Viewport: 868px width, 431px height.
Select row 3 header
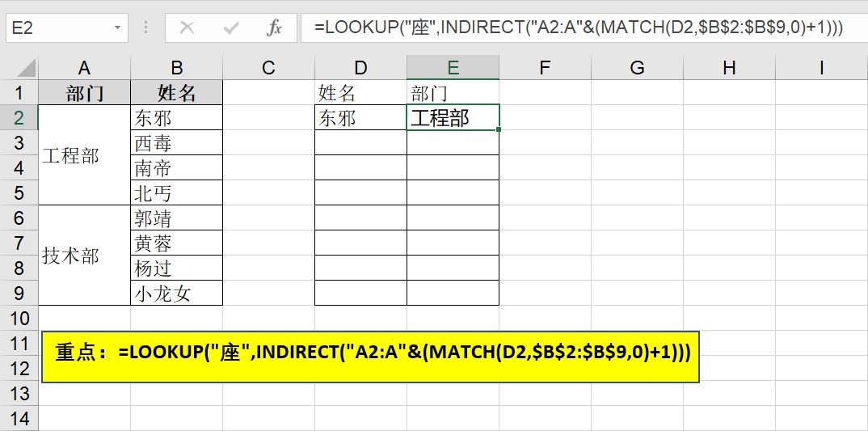pos(19,142)
